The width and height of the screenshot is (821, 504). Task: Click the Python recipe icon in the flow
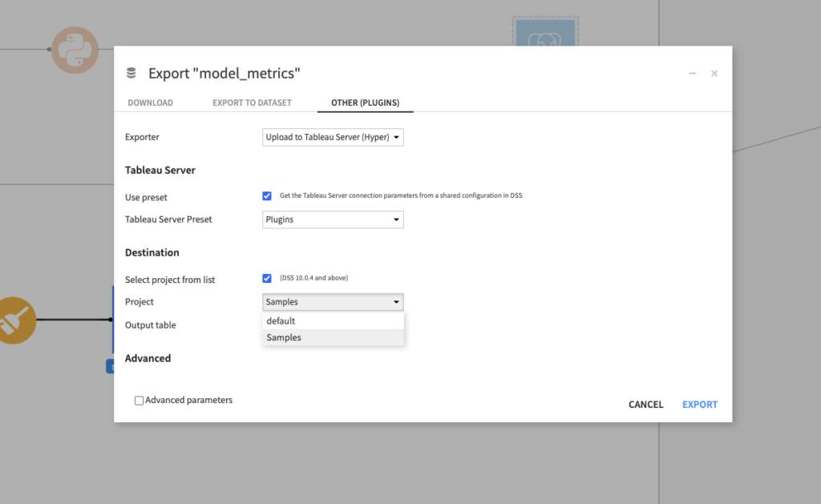pos(75,50)
